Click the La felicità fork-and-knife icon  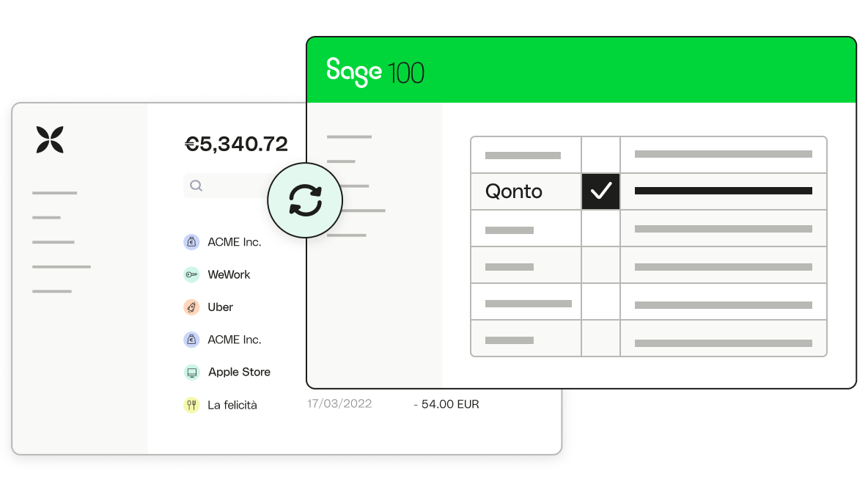click(x=191, y=405)
